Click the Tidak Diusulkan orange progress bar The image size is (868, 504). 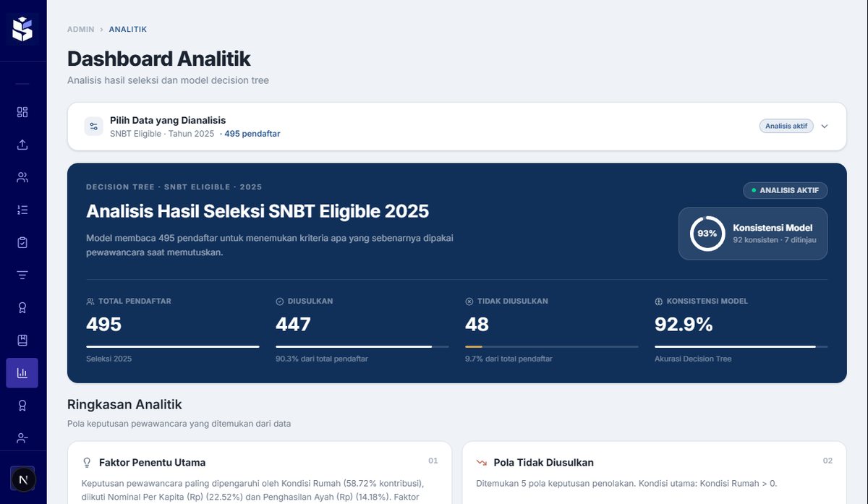pyautogui.click(x=552, y=347)
